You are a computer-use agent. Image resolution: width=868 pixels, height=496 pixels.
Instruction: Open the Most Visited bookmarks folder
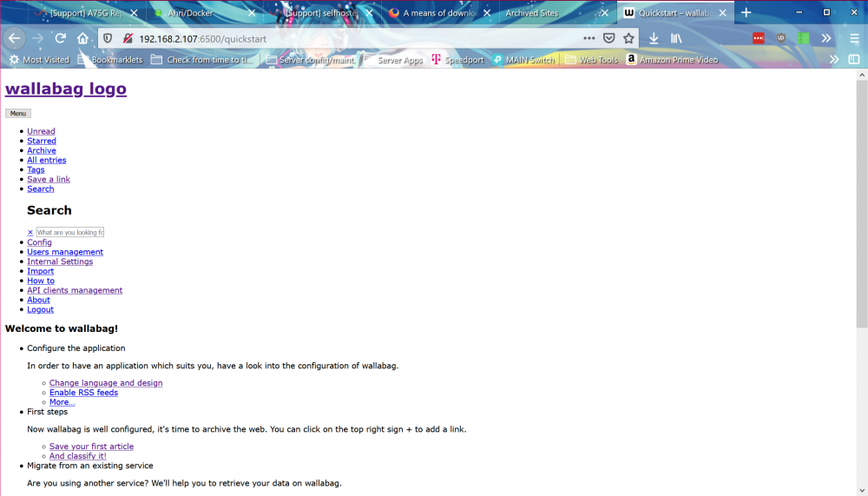click(x=39, y=59)
